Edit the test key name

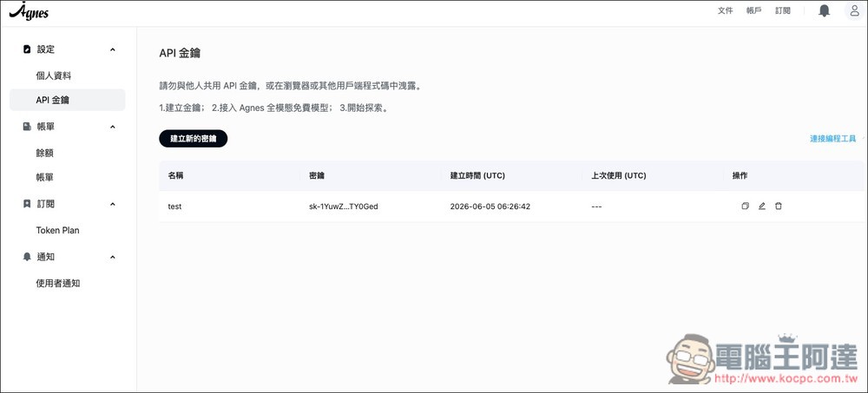click(762, 206)
